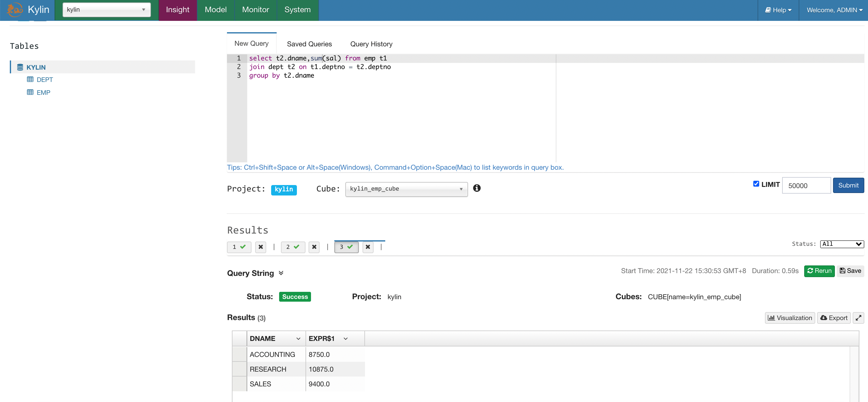
Task: Save the query result
Action: pyautogui.click(x=850, y=271)
